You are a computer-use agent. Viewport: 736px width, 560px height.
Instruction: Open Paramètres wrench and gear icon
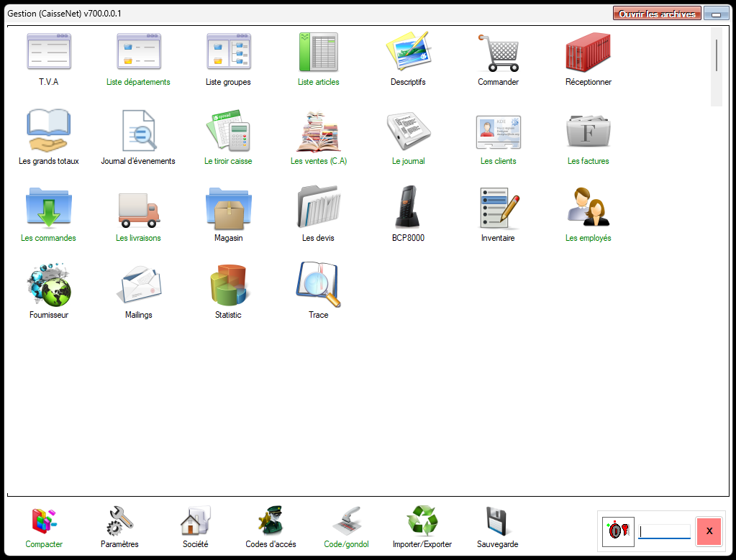(x=119, y=520)
